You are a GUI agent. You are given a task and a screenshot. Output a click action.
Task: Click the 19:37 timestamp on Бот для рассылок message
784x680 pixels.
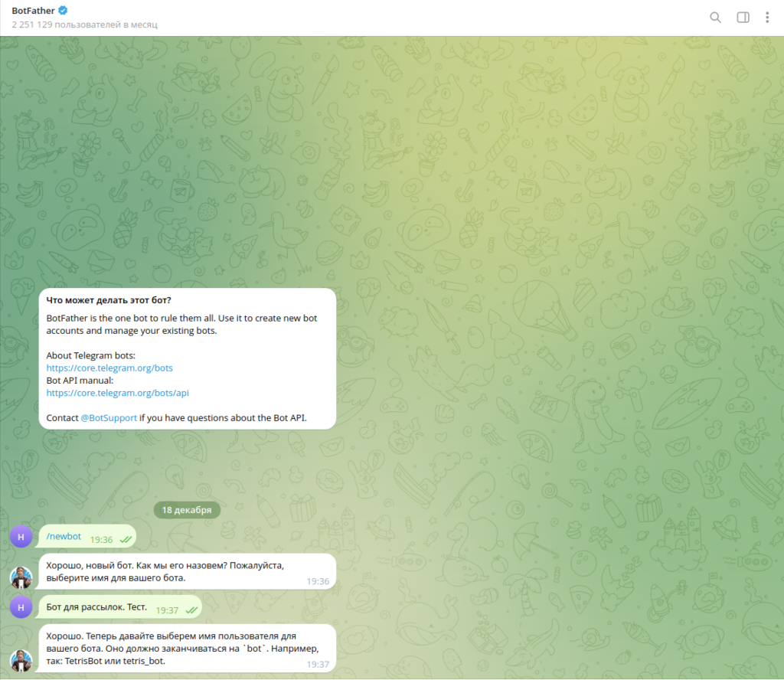(x=167, y=610)
